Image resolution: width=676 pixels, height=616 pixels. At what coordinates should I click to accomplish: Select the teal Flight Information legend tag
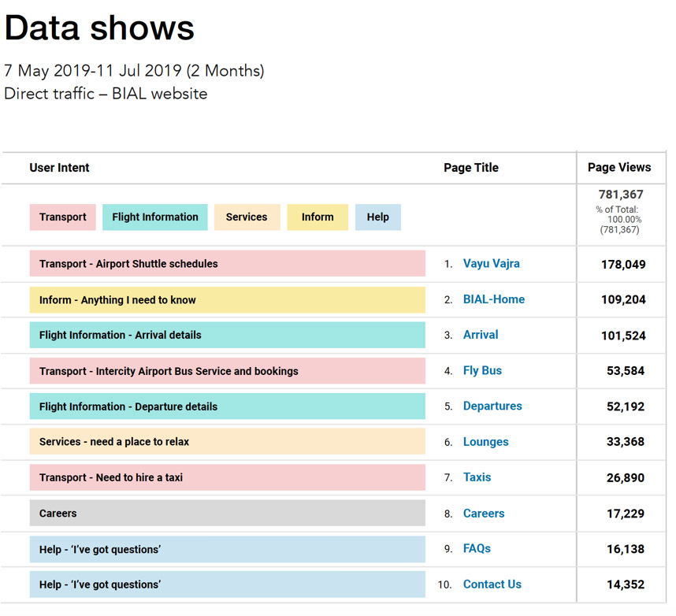(155, 217)
